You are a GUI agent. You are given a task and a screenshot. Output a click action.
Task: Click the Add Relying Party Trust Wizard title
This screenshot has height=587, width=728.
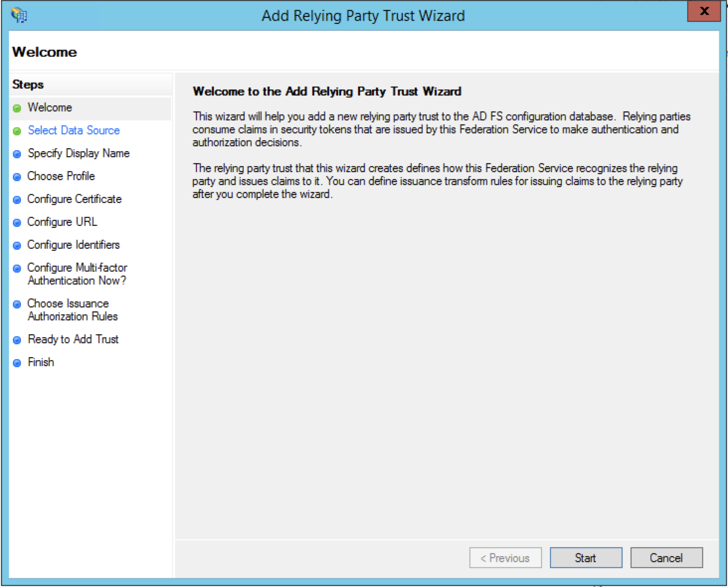(x=363, y=16)
